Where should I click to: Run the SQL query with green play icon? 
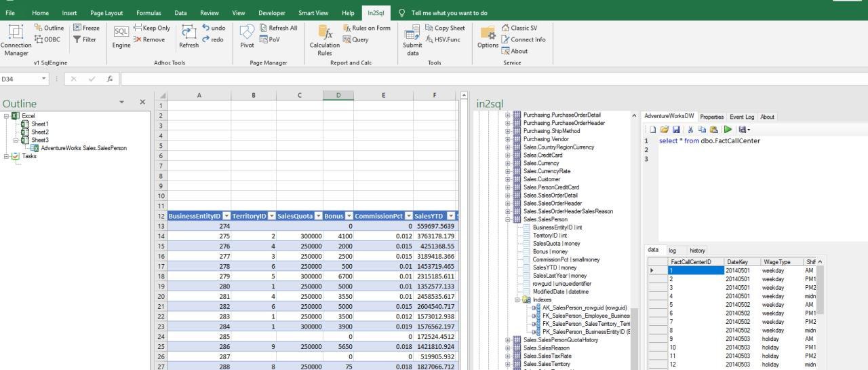[728, 129]
